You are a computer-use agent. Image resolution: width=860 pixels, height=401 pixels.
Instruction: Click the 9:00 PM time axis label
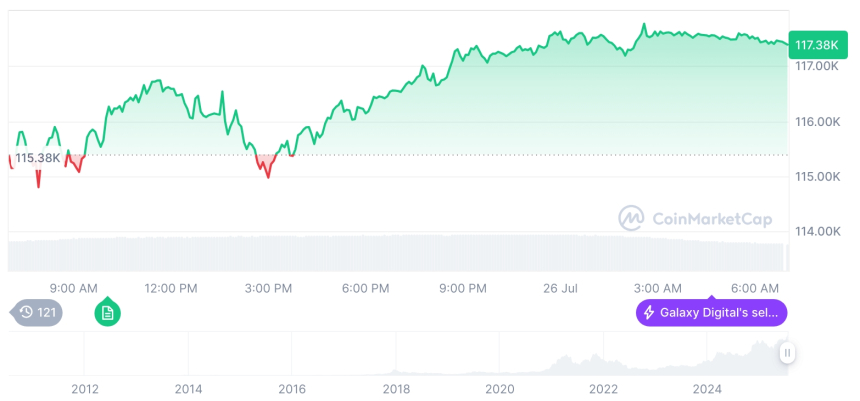tap(463, 289)
